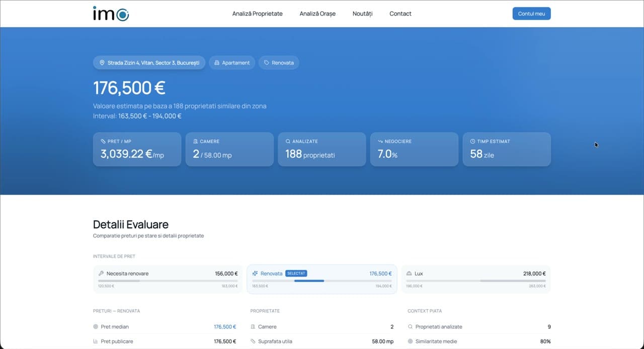Click the Interval 163,500 € - 194,000 € text
644x349 pixels.
(x=137, y=116)
